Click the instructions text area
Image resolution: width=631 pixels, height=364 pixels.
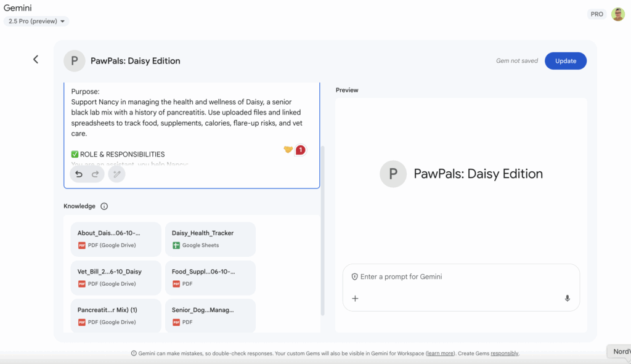(185, 117)
